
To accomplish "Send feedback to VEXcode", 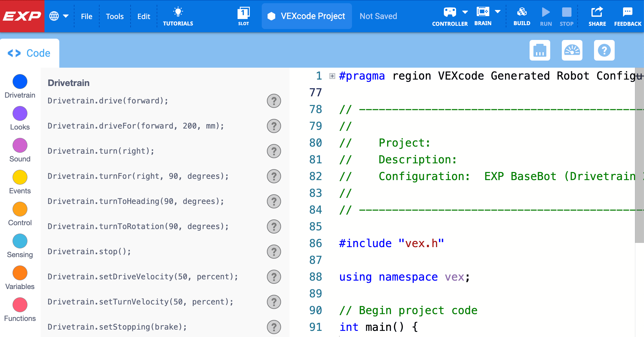I will point(627,15).
